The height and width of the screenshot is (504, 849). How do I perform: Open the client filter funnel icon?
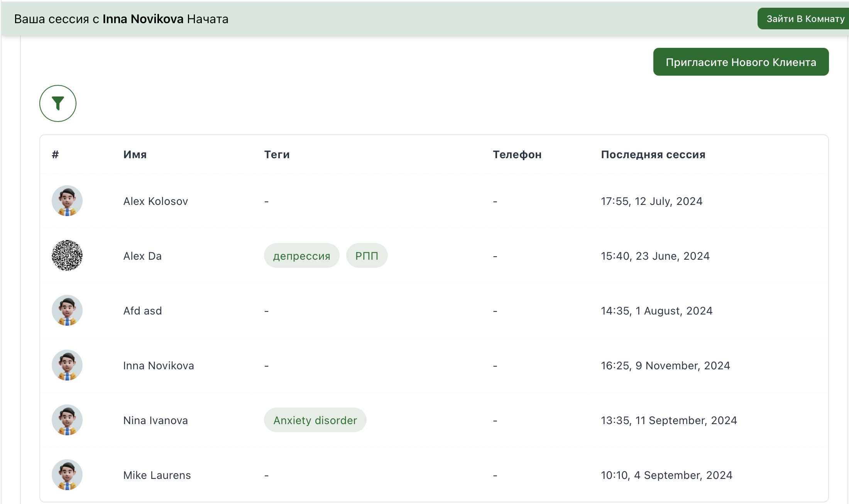58,103
